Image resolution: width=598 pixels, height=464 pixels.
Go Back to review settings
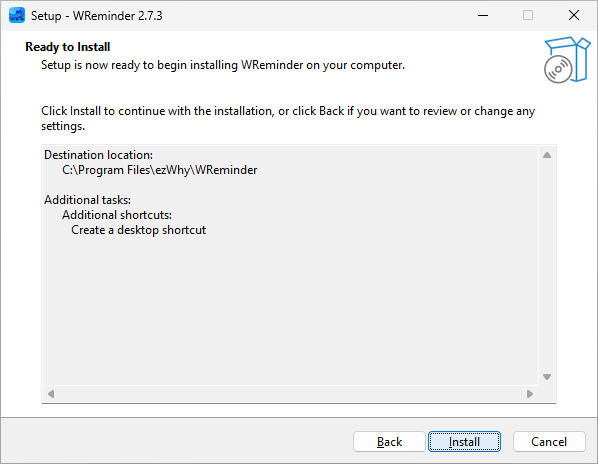click(389, 442)
